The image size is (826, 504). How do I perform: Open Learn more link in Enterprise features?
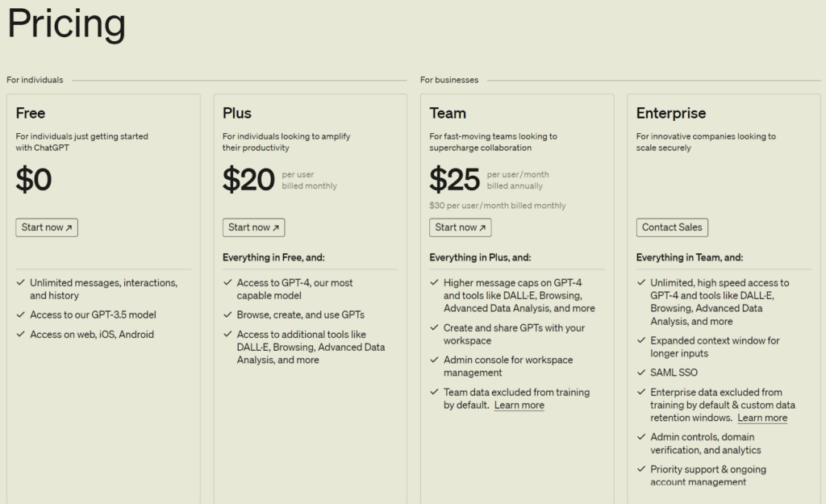tap(762, 418)
